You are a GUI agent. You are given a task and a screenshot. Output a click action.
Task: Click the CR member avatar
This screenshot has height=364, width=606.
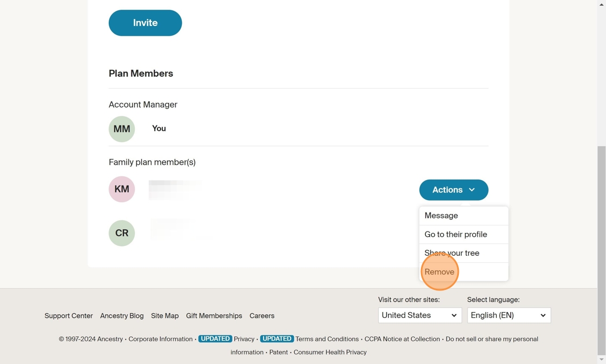122,233
